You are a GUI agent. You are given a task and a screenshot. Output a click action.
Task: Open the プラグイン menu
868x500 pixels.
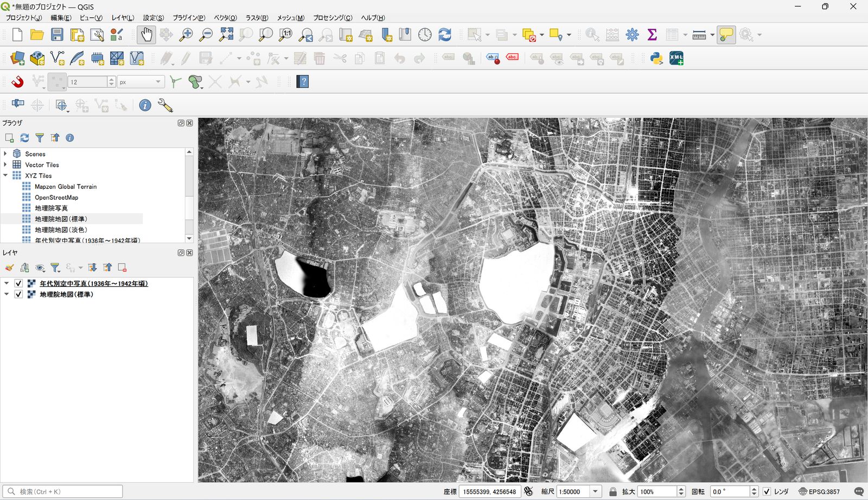[x=189, y=18]
